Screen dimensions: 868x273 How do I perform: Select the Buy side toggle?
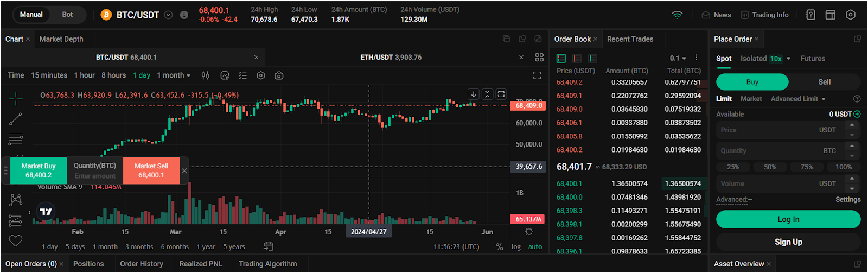(752, 82)
